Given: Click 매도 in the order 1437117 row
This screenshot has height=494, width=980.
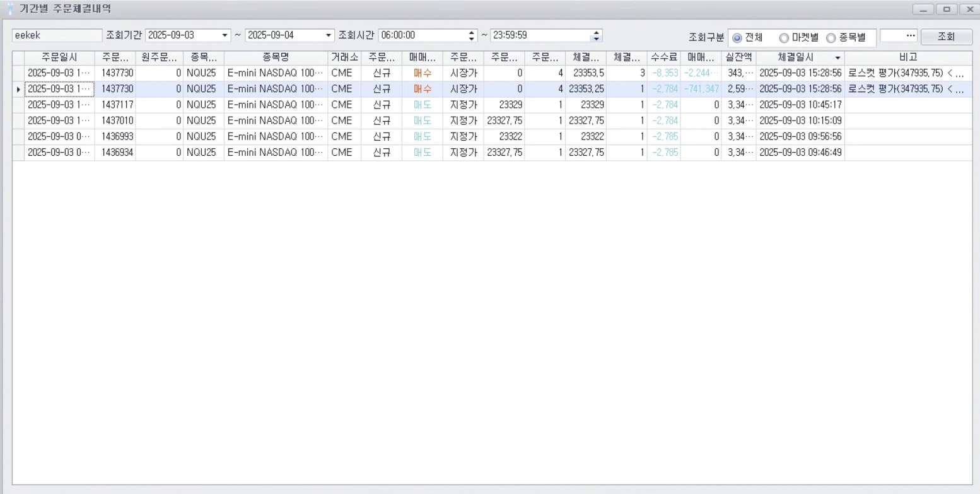Looking at the screenshot, I should 423,105.
